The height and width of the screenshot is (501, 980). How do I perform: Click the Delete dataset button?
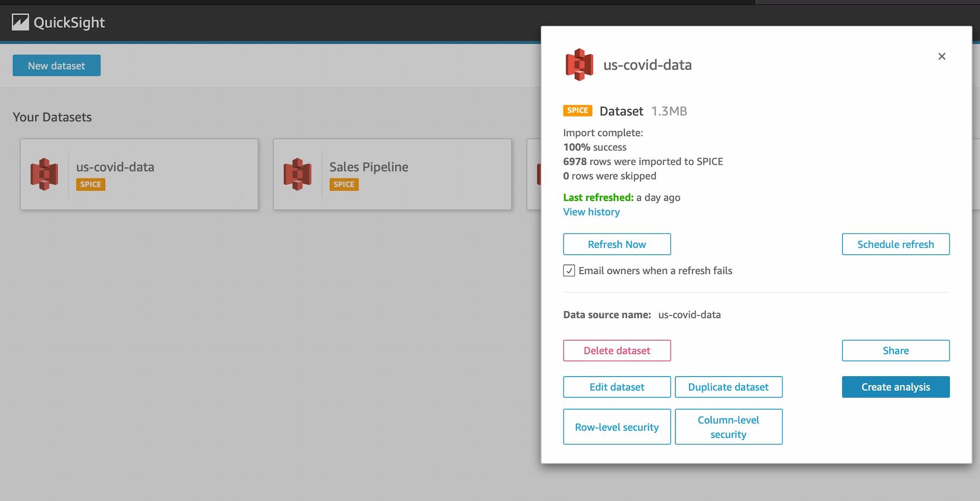(616, 351)
